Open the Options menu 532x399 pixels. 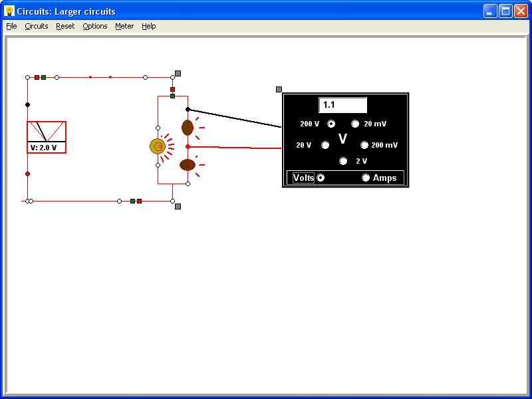pos(95,26)
